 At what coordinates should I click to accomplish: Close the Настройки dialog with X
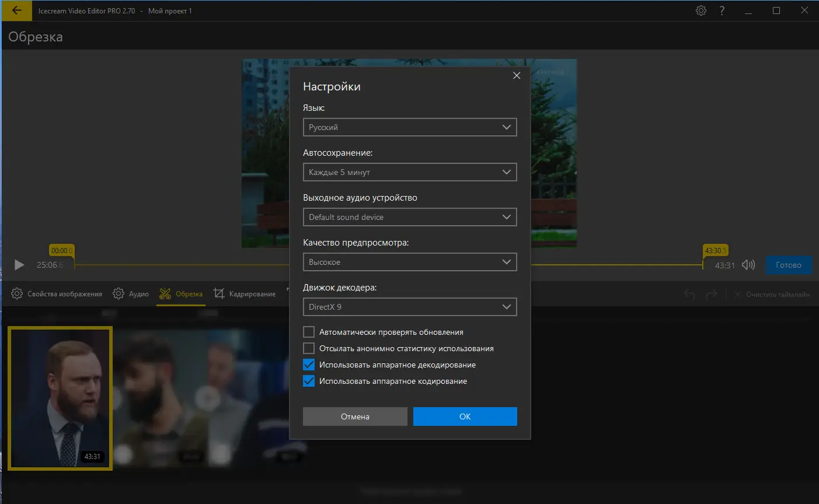pyautogui.click(x=517, y=75)
